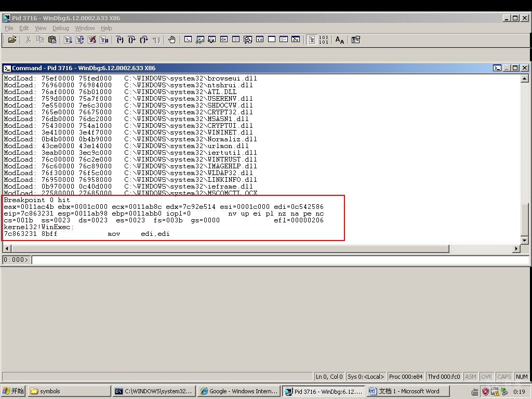Click the 0:000> command input box
This screenshot has width=532, height=399.
(280, 260)
